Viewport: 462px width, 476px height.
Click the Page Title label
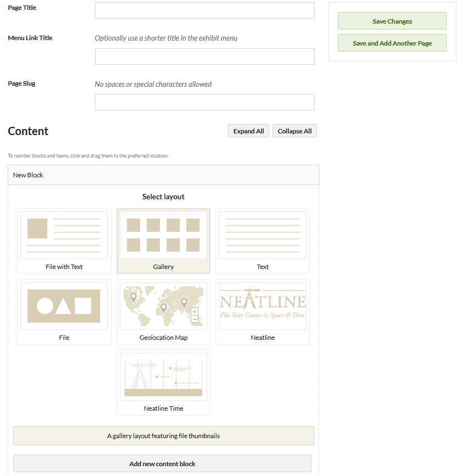click(x=22, y=7)
